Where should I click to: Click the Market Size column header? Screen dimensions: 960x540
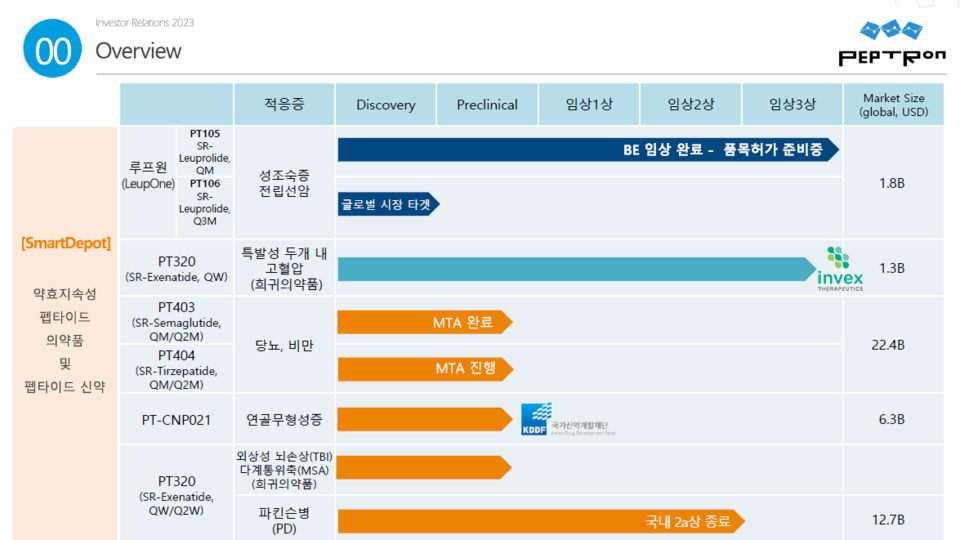[x=892, y=105]
